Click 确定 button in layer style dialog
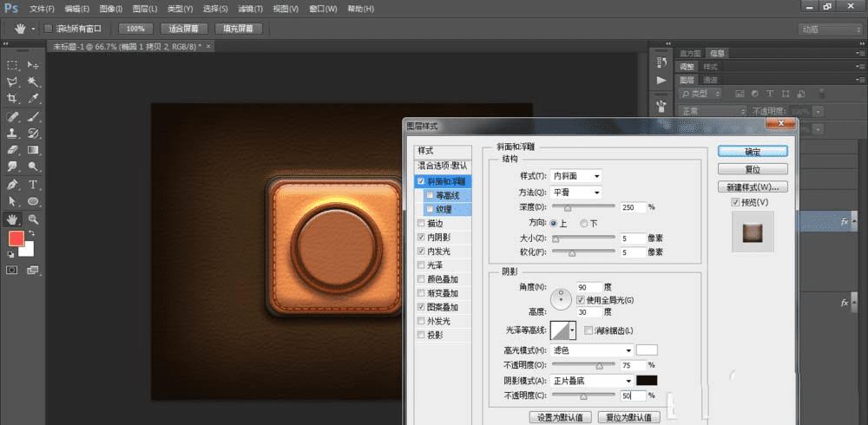 [753, 152]
